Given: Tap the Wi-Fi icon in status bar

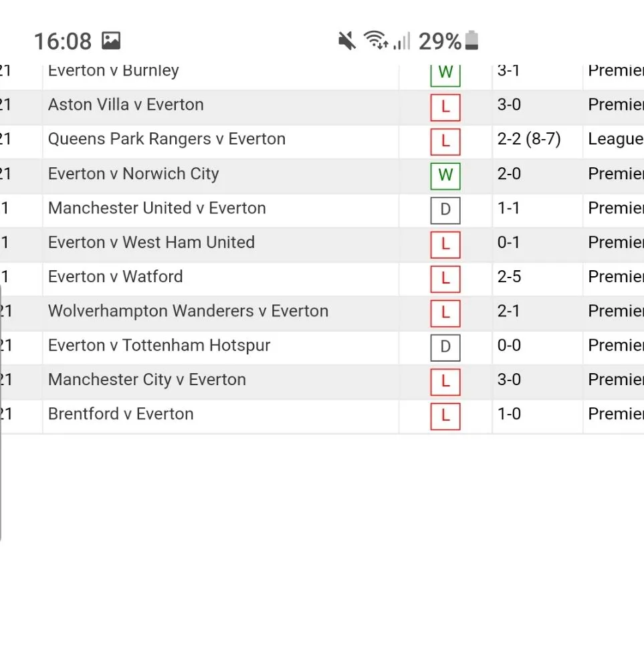Looking at the screenshot, I should [x=376, y=41].
